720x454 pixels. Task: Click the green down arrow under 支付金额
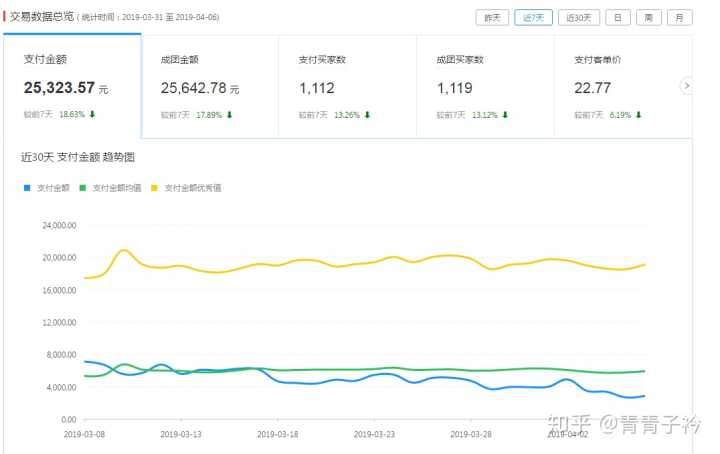93,115
